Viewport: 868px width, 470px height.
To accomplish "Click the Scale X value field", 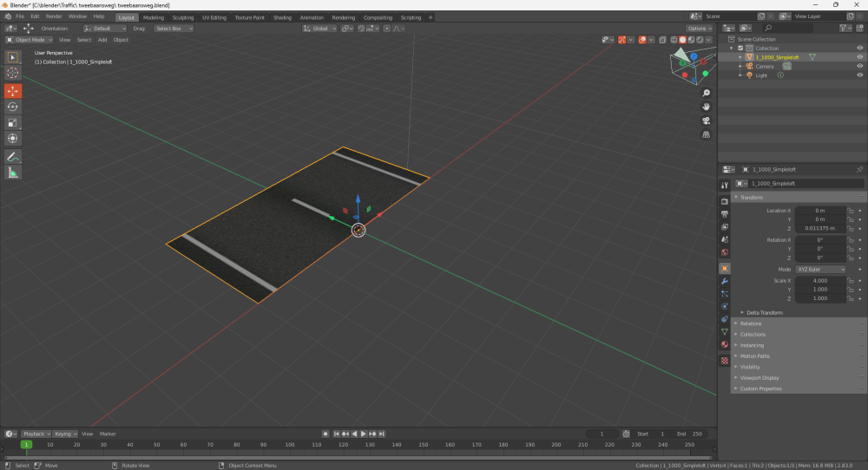I will [820, 281].
